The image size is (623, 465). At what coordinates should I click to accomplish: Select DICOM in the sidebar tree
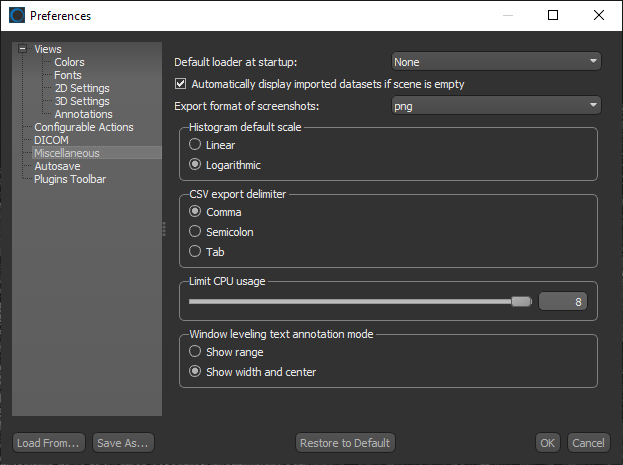(x=51, y=140)
